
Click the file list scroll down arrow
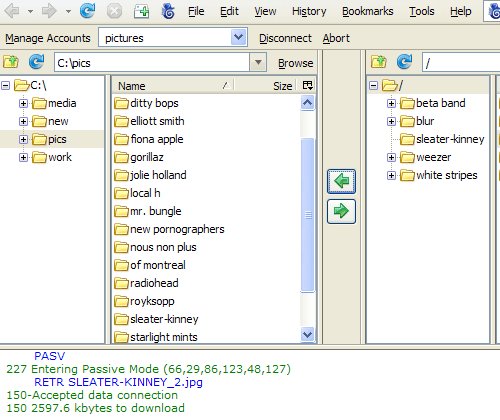(x=307, y=334)
